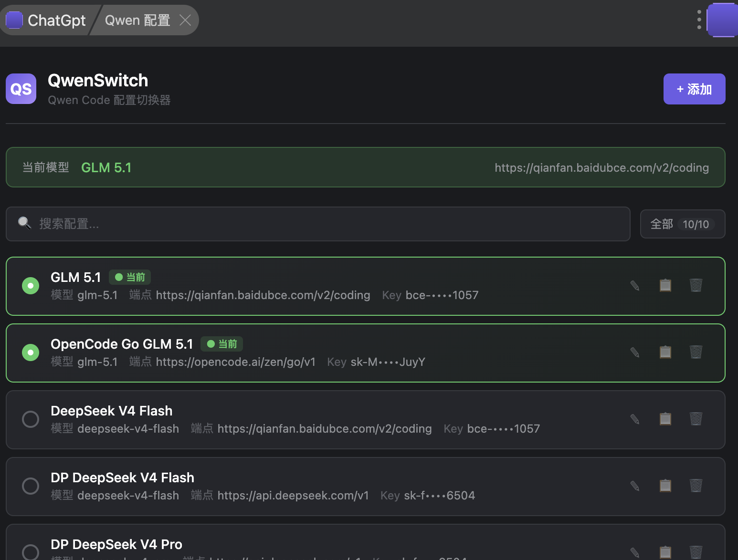The height and width of the screenshot is (560, 738).
Task: Click the magnifier icon in the search box
Action: coord(24,223)
